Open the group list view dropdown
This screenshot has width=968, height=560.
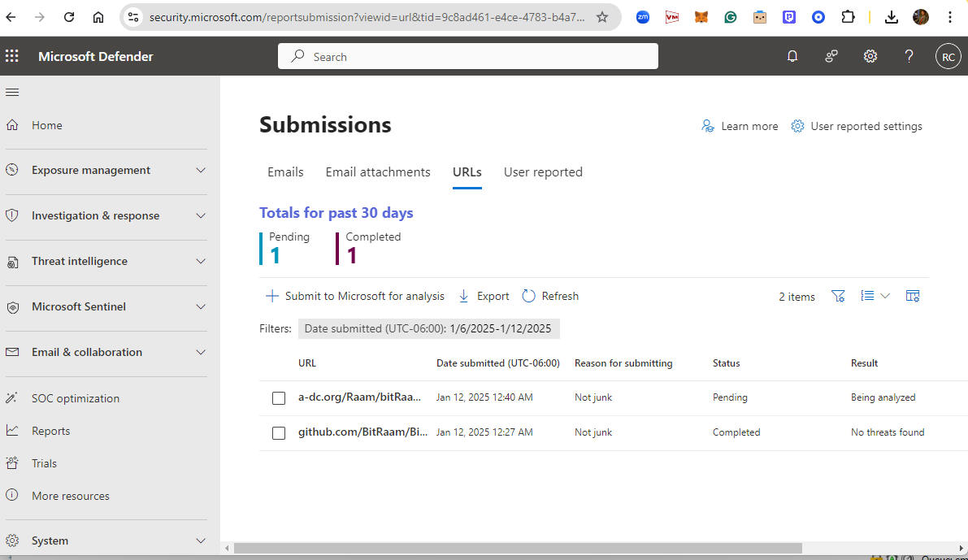click(875, 297)
